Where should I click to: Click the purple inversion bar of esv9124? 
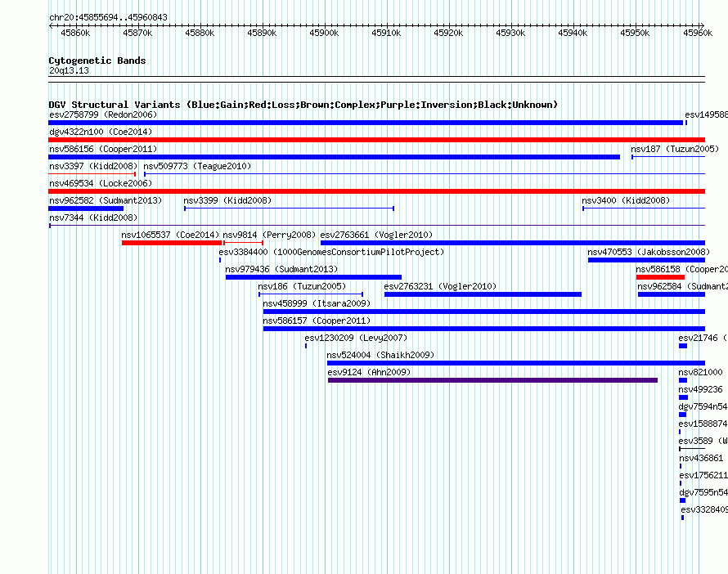coord(493,380)
